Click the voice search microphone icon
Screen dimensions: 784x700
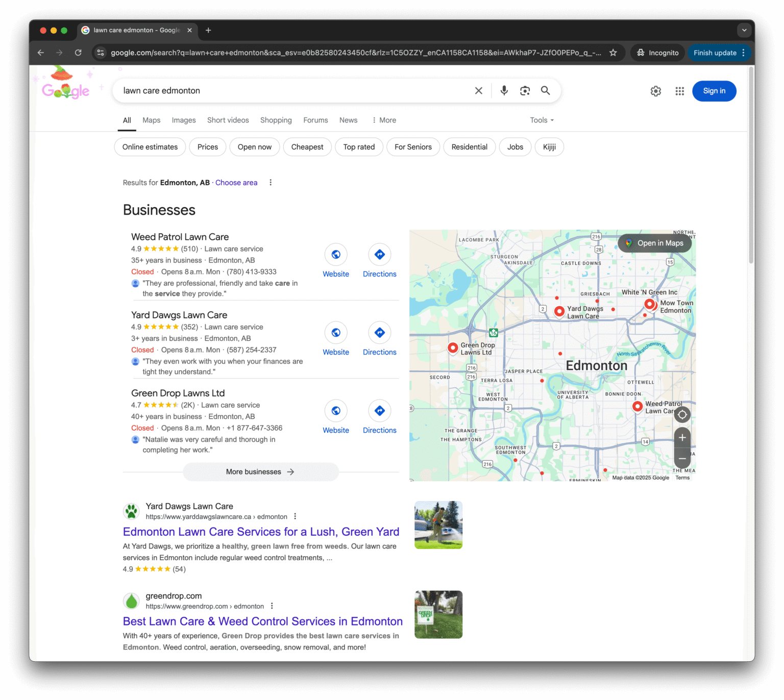(x=504, y=90)
